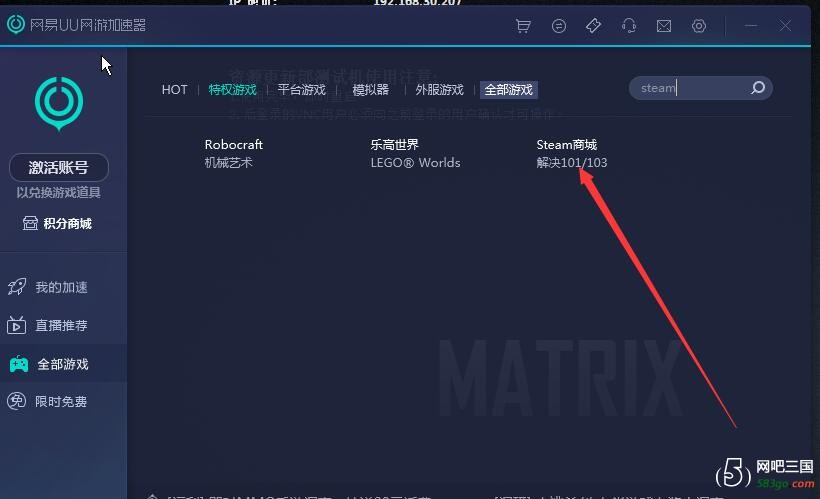Click the 激活账号 button

(59, 167)
